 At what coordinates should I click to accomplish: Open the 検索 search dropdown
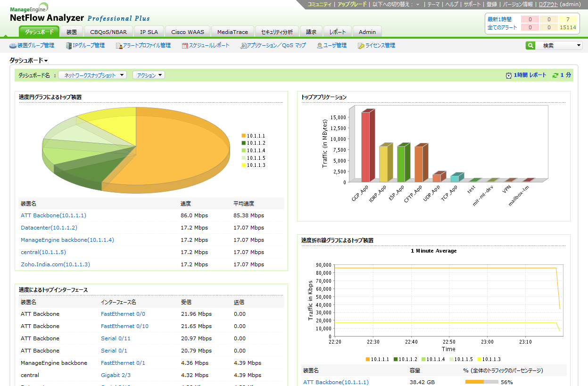tap(559, 46)
